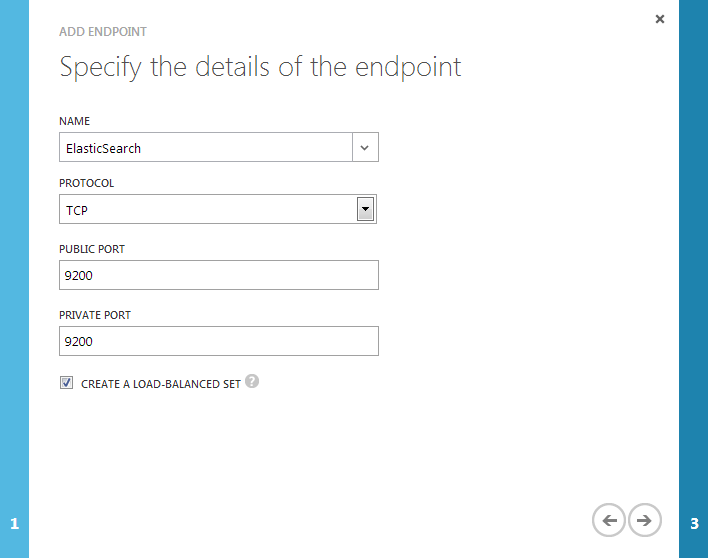This screenshot has width=708, height=558.
Task: Click the Specify endpoint details heading
Action: [x=261, y=67]
